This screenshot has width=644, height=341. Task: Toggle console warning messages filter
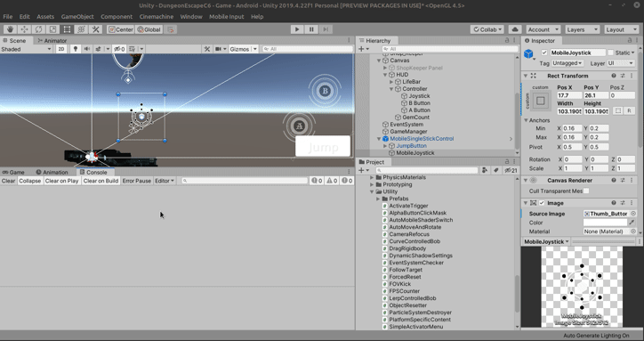coord(332,181)
